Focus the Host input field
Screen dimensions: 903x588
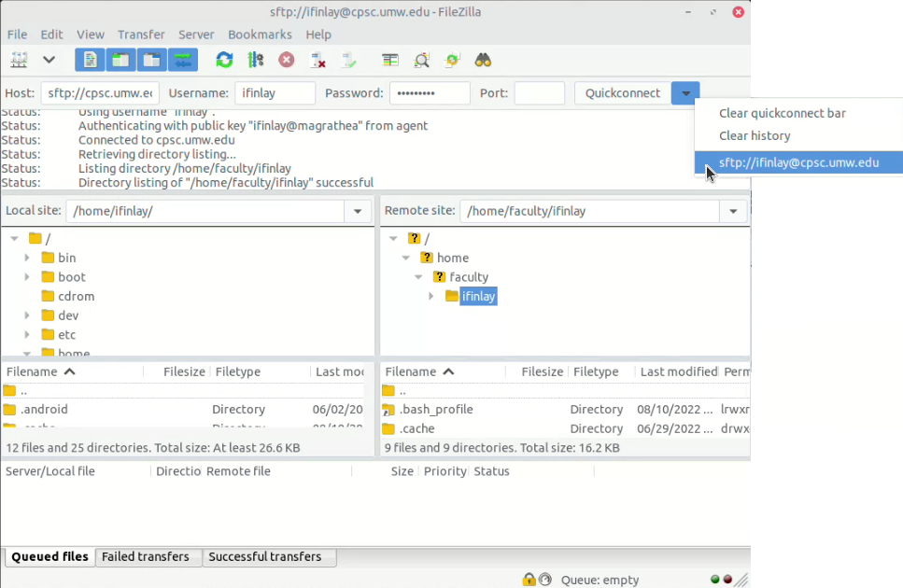pyautogui.click(x=100, y=93)
